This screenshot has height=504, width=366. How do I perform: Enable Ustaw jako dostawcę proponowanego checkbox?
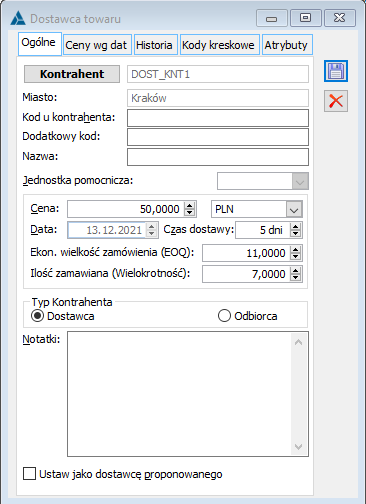(29, 474)
